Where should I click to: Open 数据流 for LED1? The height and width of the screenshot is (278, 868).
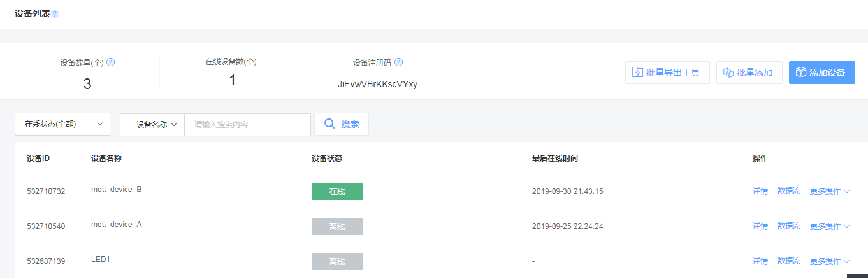click(x=789, y=261)
